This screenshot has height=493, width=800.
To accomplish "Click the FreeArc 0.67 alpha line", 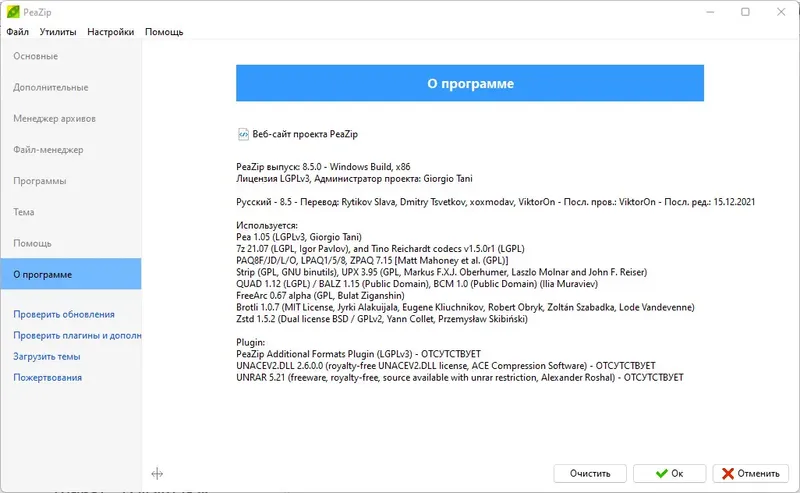I will point(320,295).
